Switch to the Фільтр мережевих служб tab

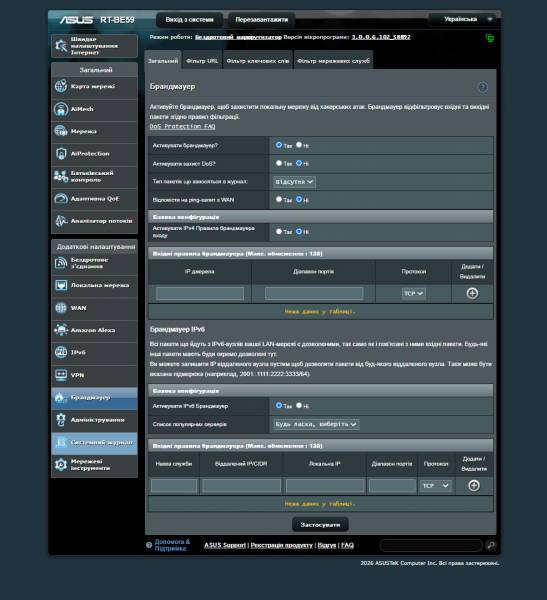coord(333,60)
